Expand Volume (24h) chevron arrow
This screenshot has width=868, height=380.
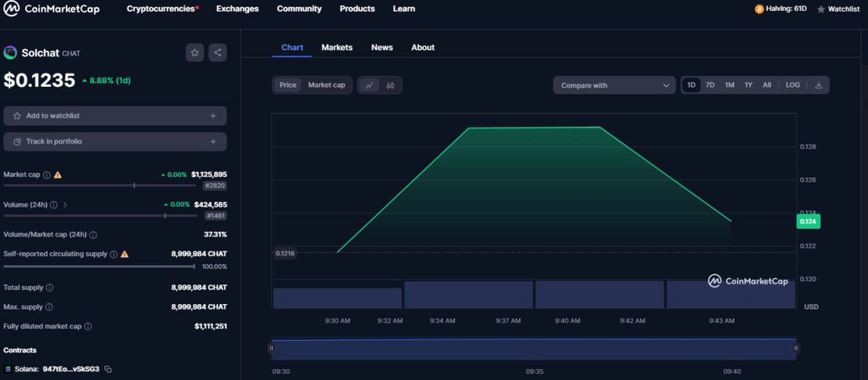tap(65, 205)
